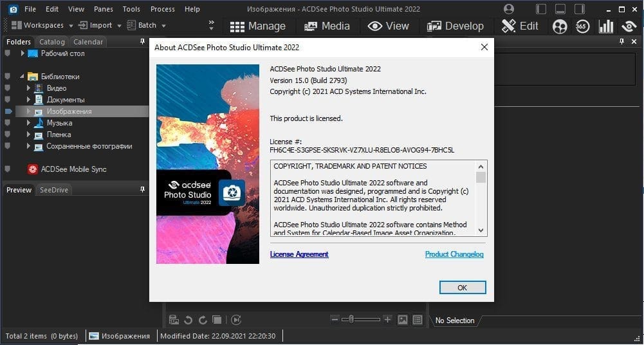
Task: Open the 365 mode icon
Action: tap(582, 26)
